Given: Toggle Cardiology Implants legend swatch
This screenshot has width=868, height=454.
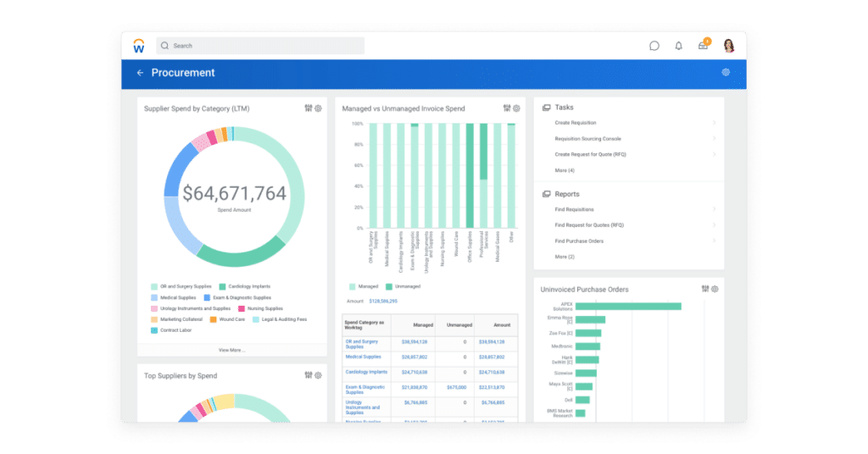Looking at the screenshot, I should point(222,286).
